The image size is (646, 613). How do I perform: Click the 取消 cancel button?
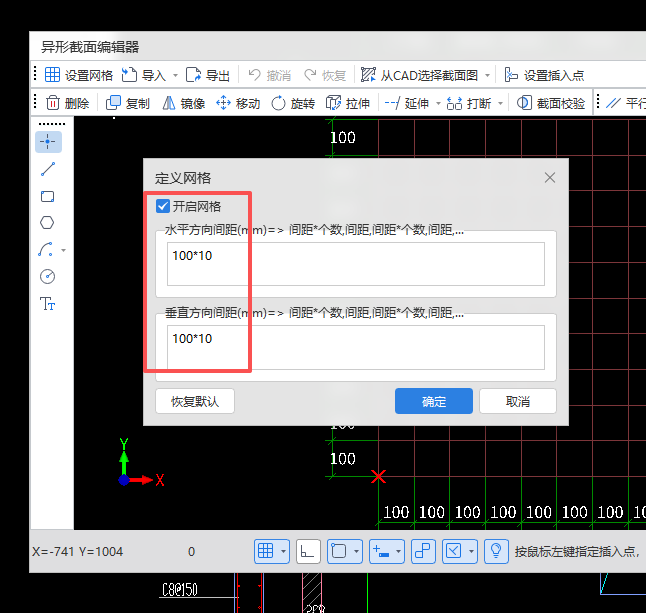(518, 401)
